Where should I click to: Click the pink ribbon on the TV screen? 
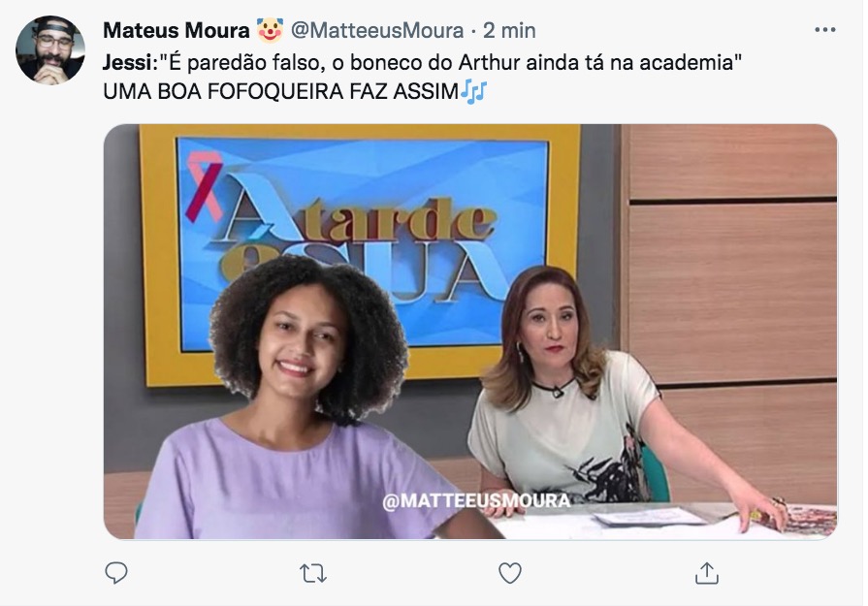pyautogui.click(x=203, y=186)
